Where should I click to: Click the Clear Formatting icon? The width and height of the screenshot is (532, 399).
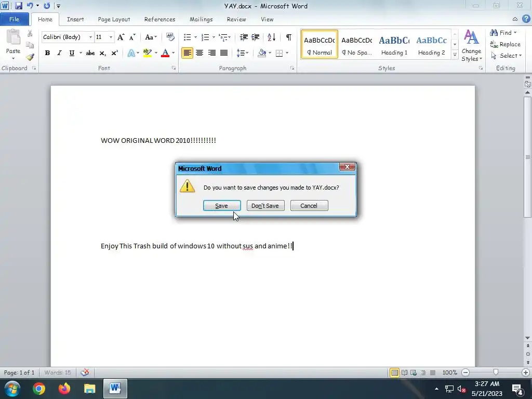click(170, 37)
